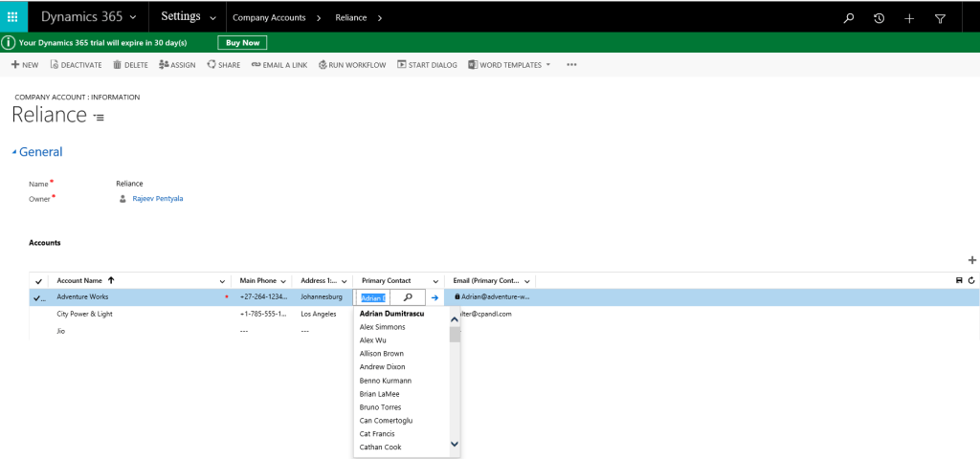Click the scroll down arrow in contact list
The width and height of the screenshot is (980, 459).
pyautogui.click(x=455, y=444)
